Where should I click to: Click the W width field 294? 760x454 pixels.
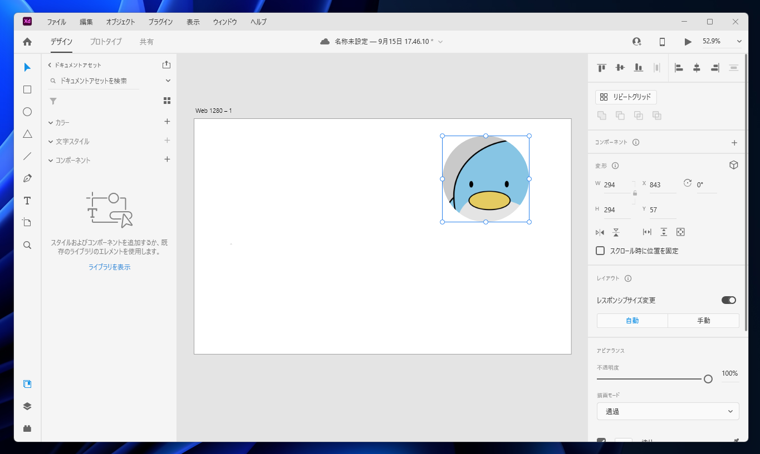616,185
